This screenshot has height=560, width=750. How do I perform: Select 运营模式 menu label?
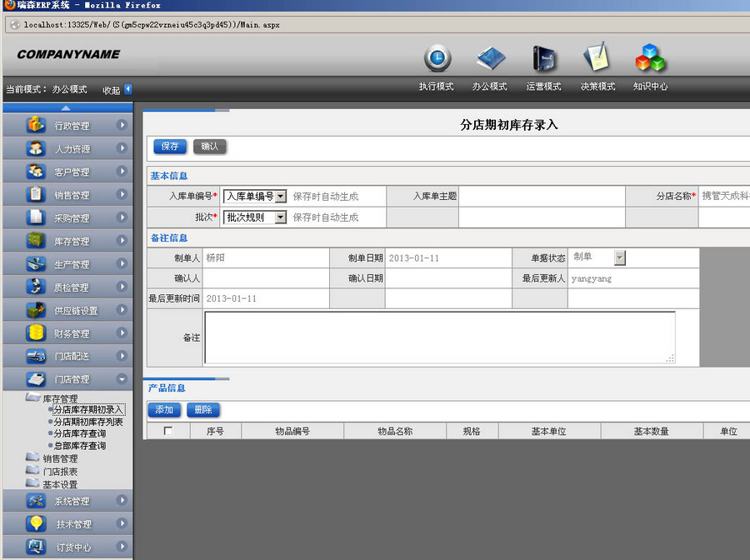pos(544,87)
